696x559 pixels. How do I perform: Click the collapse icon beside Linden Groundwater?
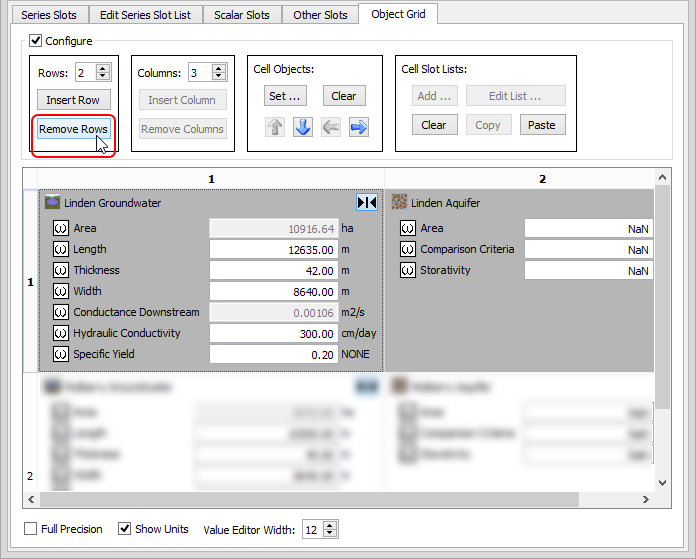[367, 202]
